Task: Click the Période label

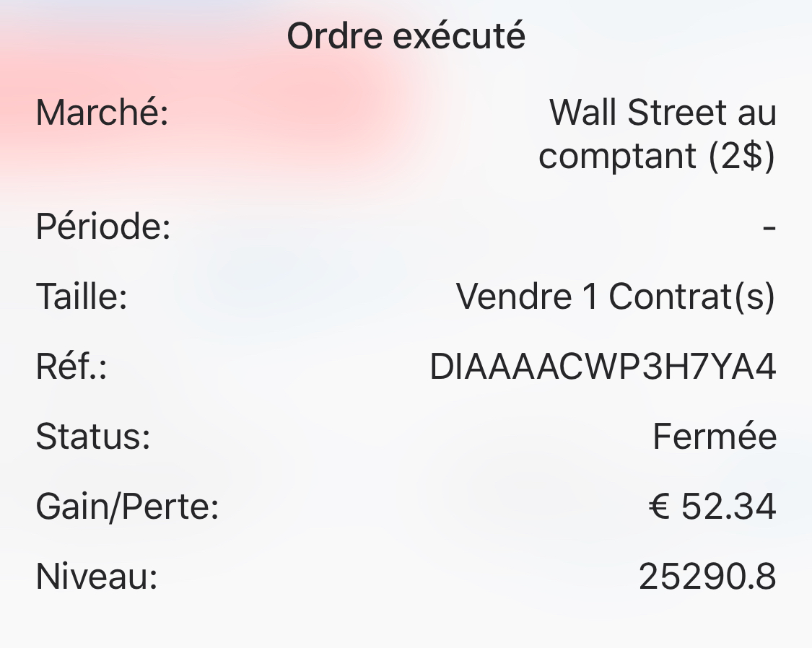Action: click(x=103, y=226)
